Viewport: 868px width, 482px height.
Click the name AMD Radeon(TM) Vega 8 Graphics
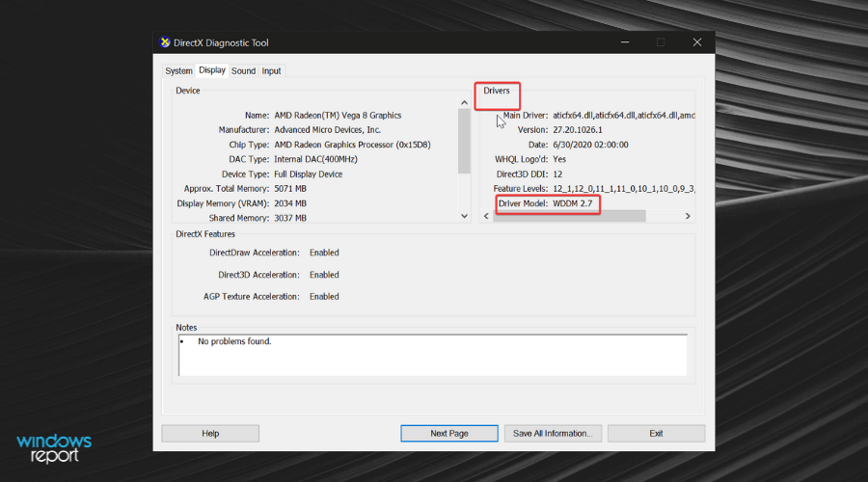pos(338,115)
